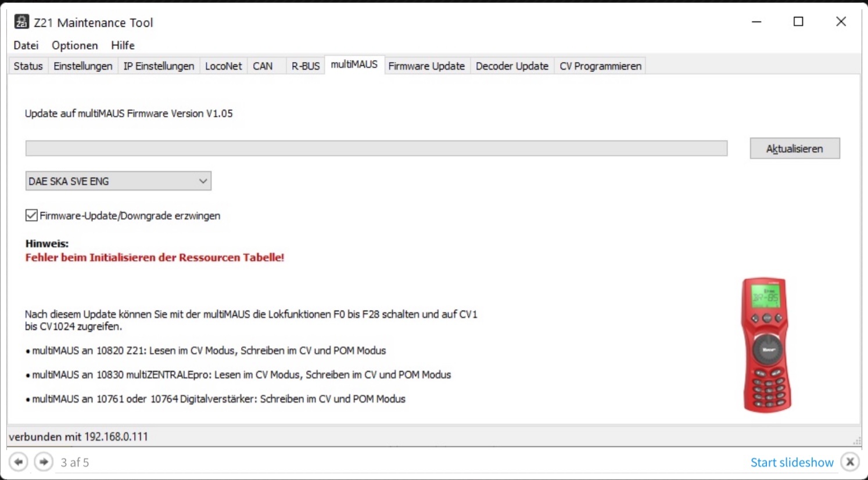Switch to the IP Einstellungen tab

coord(159,66)
